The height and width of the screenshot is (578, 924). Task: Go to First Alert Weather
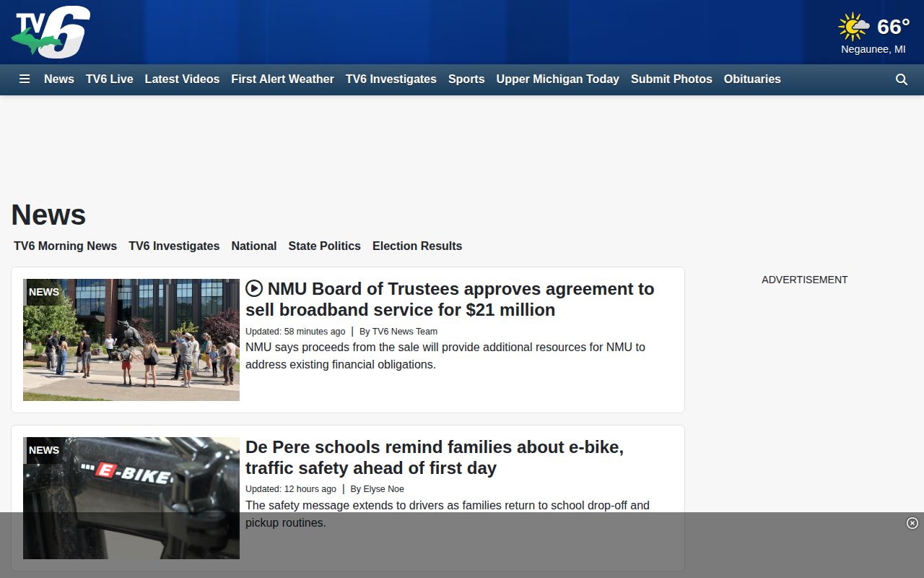tap(282, 79)
